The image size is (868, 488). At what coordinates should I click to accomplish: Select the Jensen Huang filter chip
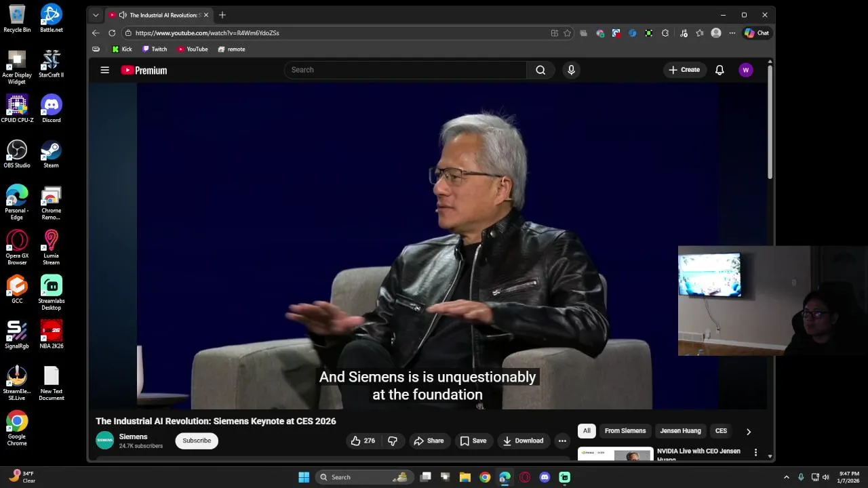point(680,431)
